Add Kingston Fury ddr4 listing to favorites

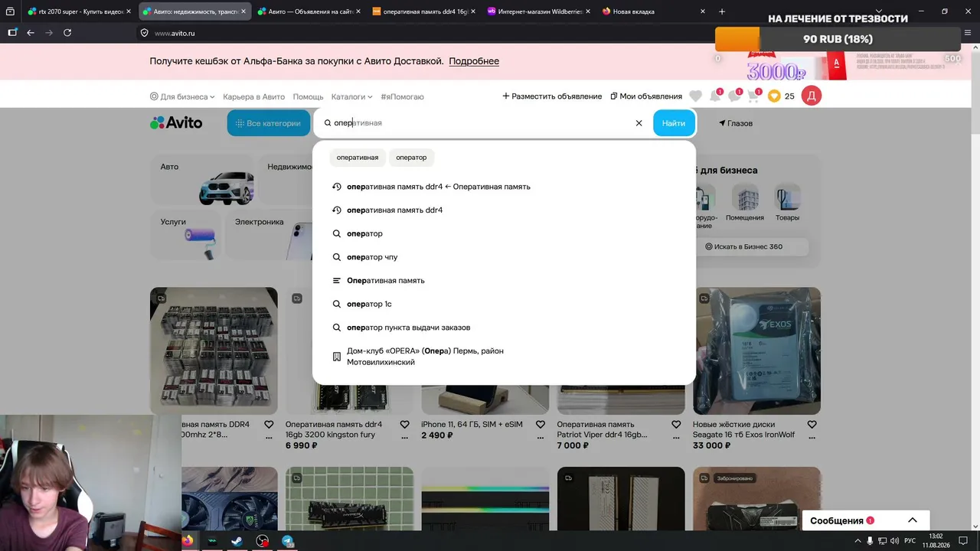point(404,425)
